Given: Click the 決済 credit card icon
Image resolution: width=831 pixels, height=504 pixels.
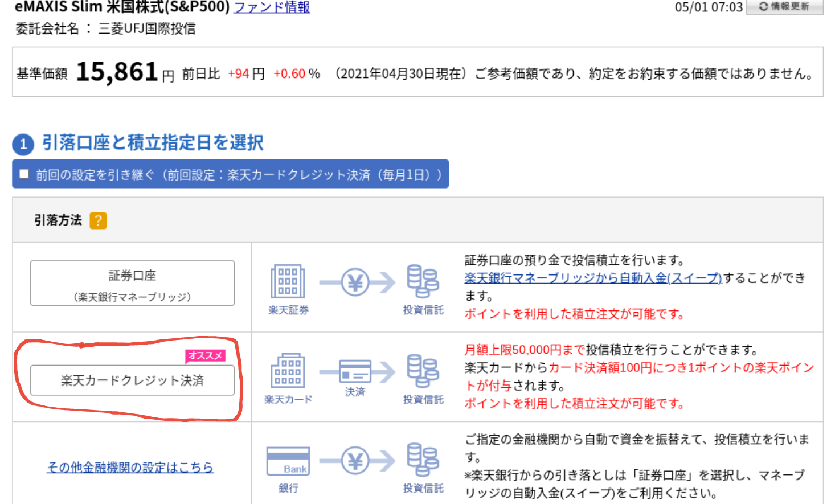Looking at the screenshot, I should (x=355, y=371).
